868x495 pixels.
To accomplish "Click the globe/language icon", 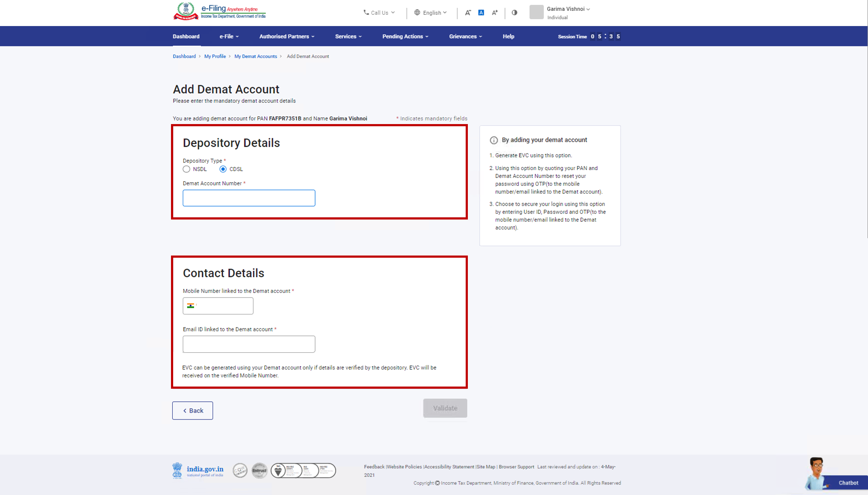I will (415, 12).
